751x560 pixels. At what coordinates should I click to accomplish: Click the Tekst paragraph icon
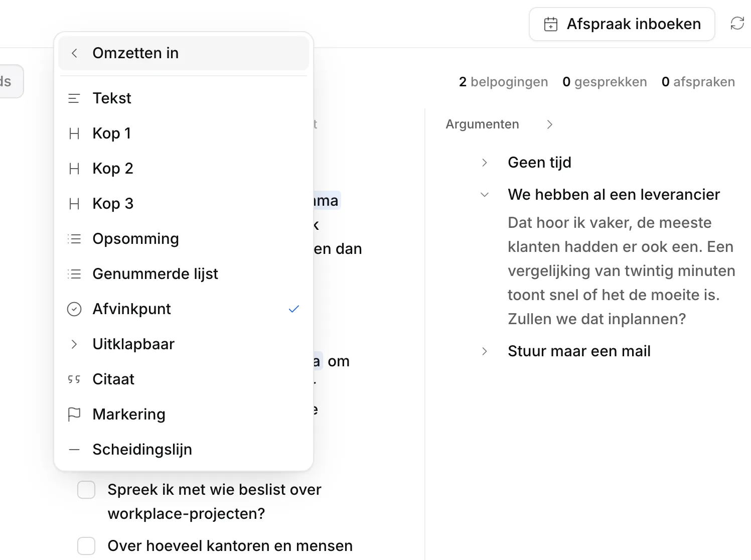pyautogui.click(x=74, y=98)
